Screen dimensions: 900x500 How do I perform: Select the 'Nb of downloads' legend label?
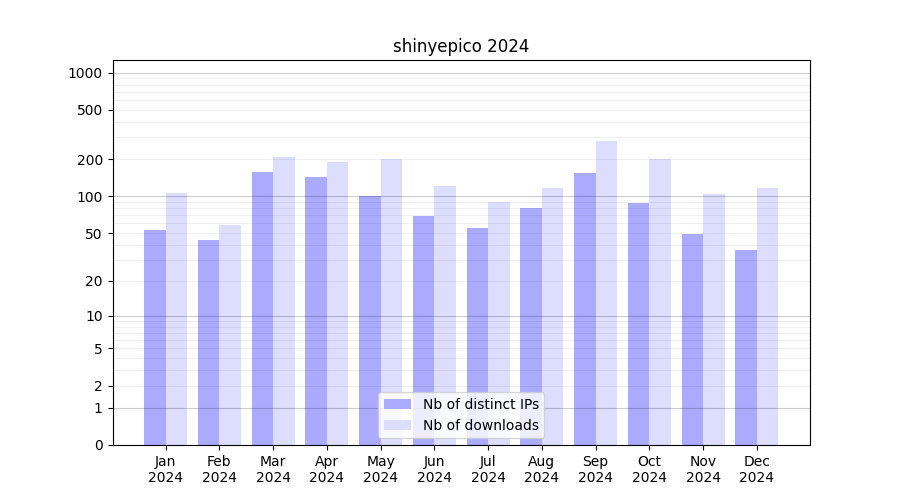click(480, 425)
